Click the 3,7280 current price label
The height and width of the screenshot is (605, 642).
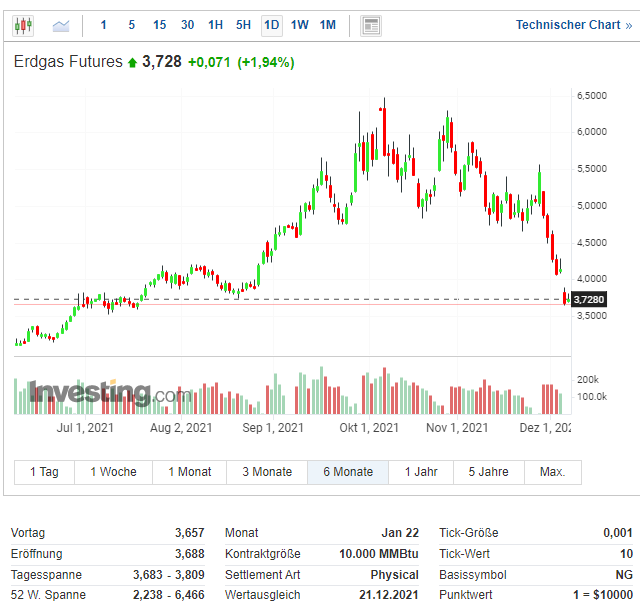click(589, 300)
